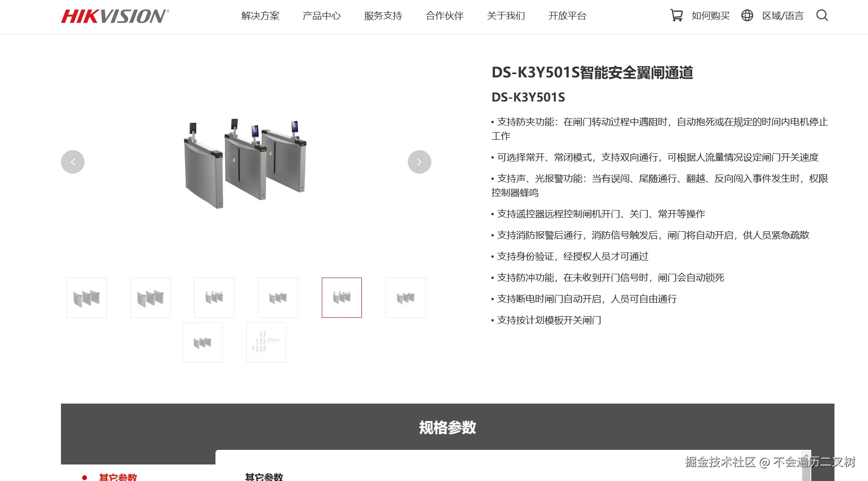Select the first thumbnail in second row
Image resolution: width=868 pixels, height=481 pixels.
tap(202, 342)
